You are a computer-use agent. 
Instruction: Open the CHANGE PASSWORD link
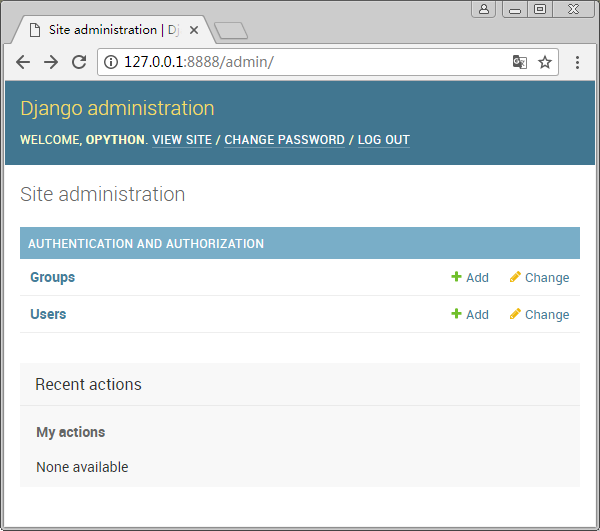coord(284,140)
